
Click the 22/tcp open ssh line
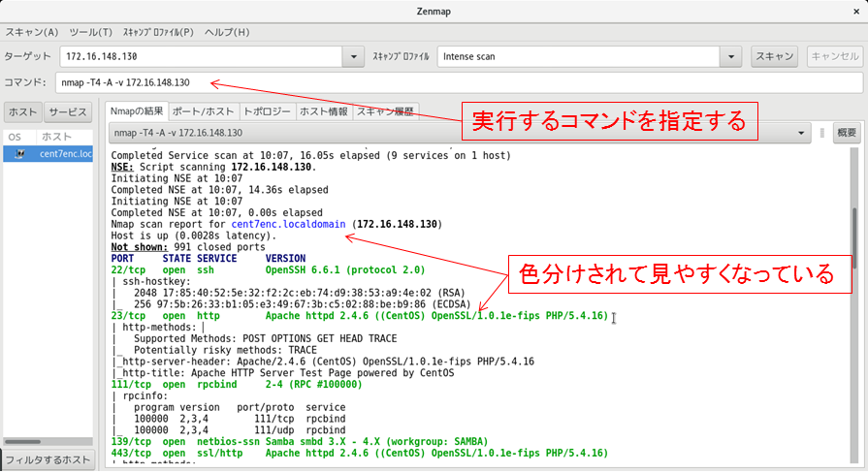click(x=268, y=270)
